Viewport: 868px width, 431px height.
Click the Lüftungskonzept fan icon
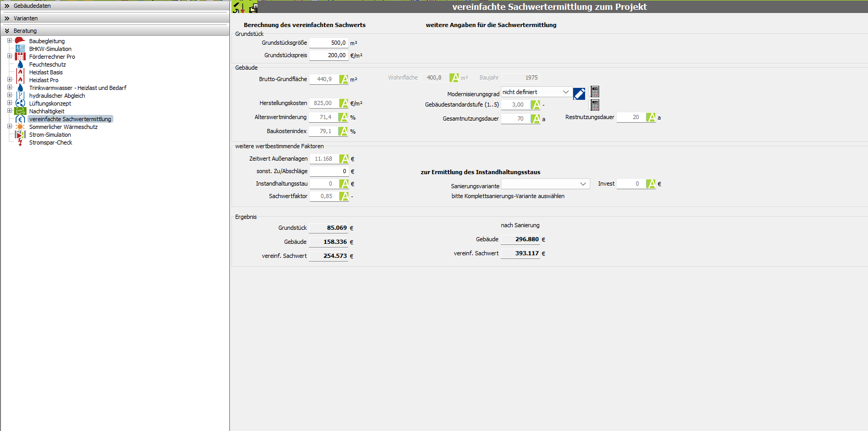tap(20, 103)
